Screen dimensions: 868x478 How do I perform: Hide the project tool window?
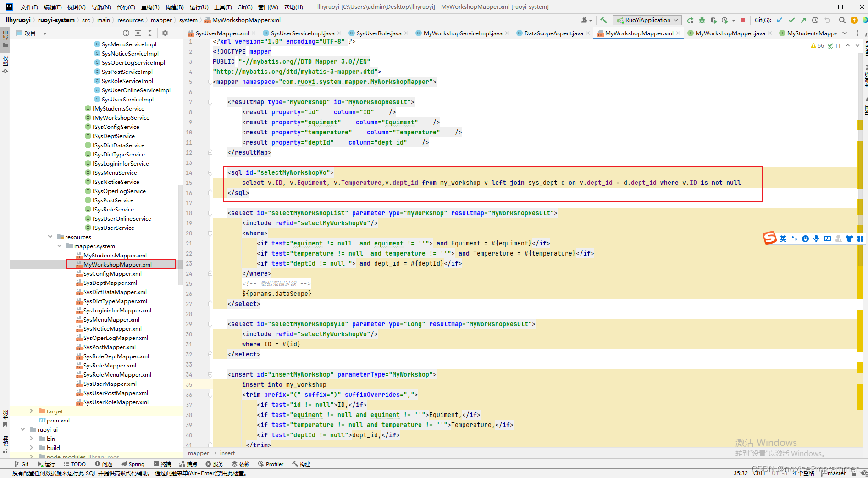(177, 33)
